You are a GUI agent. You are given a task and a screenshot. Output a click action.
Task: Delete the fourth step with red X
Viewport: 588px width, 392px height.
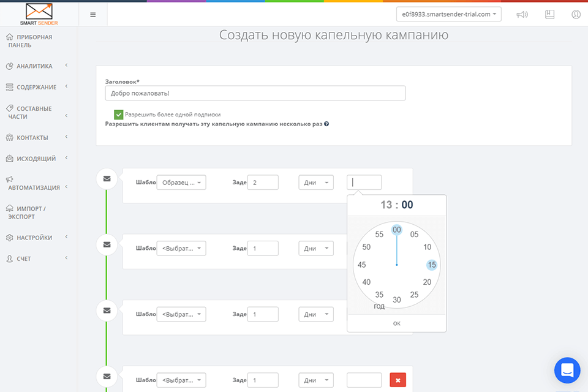coord(398,380)
